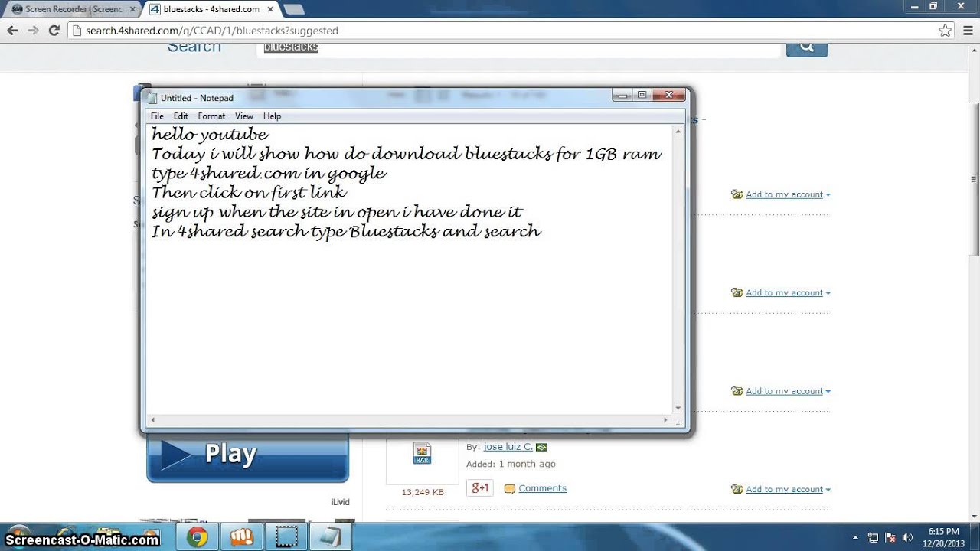Expand the dropdown arrow of first Add to my account
Image resolution: width=980 pixels, height=551 pixels.
coord(828,195)
